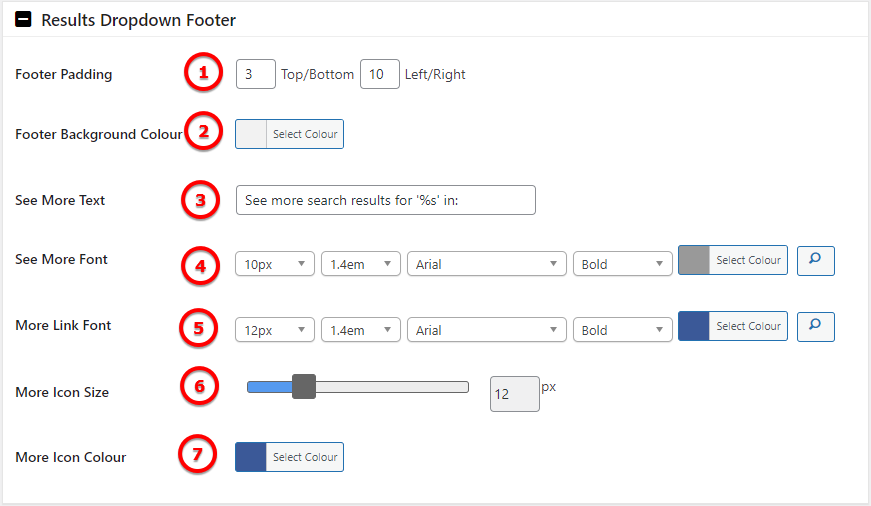Image resolution: width=871 pixels, height=506 pixels.
Task: Collapse the Results Dropdown Footer section
Action: 23,19
